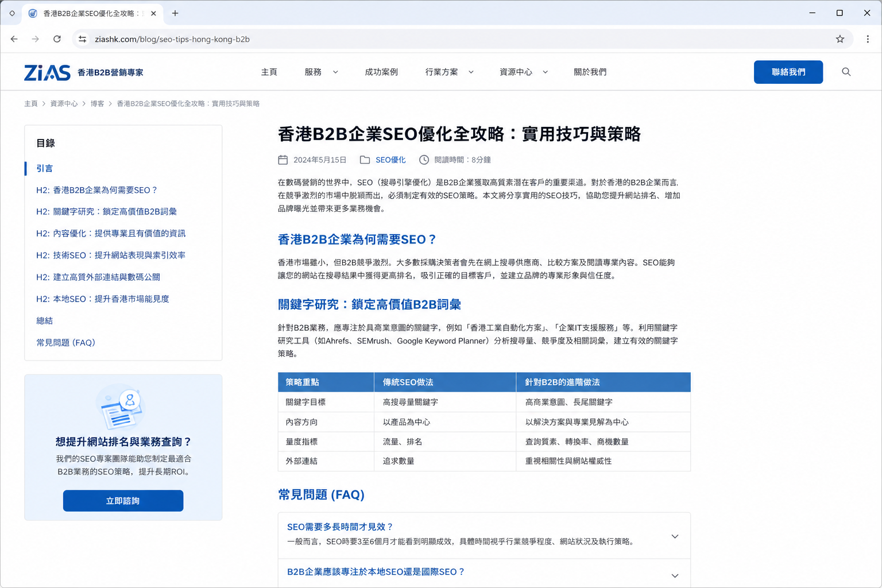Click the heading 香港B2B企業為何需要SEO？
Viewport: 882px width, 588px height.
358,239
